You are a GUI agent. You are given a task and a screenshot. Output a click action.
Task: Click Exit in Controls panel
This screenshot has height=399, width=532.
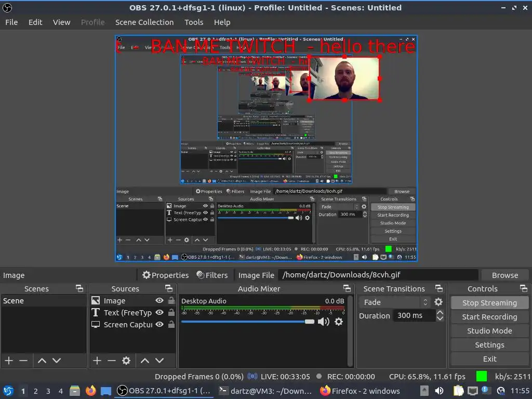click(489, 359)
